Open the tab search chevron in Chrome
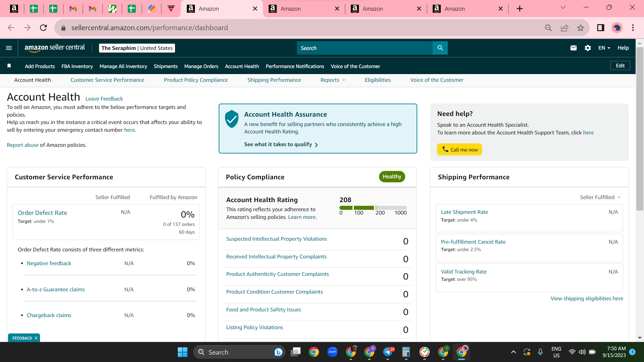The width and height of the screenshot is (644, 362). click(x=563, y=8)
